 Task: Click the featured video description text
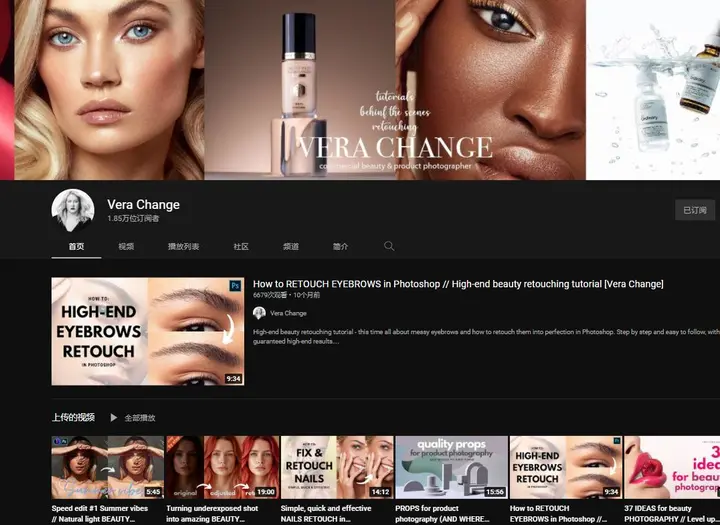pos(486,336)
